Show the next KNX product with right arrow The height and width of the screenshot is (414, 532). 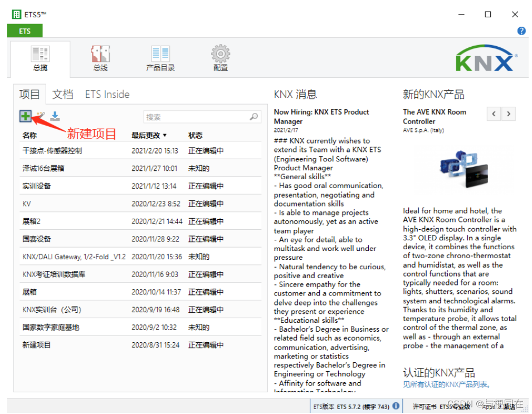(x=508, y=114)
